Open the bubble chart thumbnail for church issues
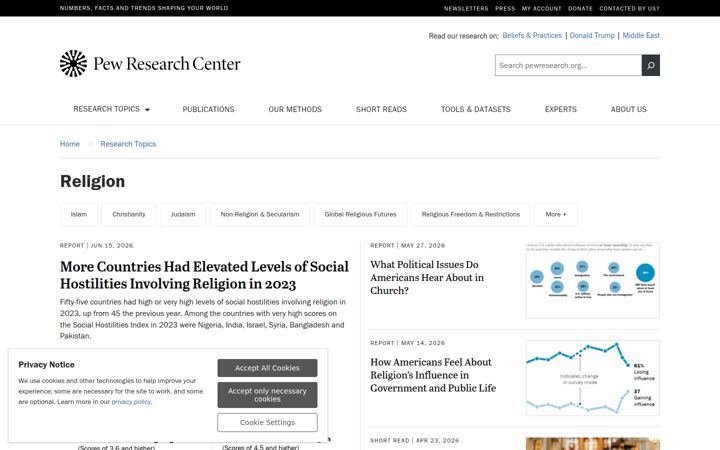The height and width of the screenshot is (450, 720). click(x=593, y=280)
